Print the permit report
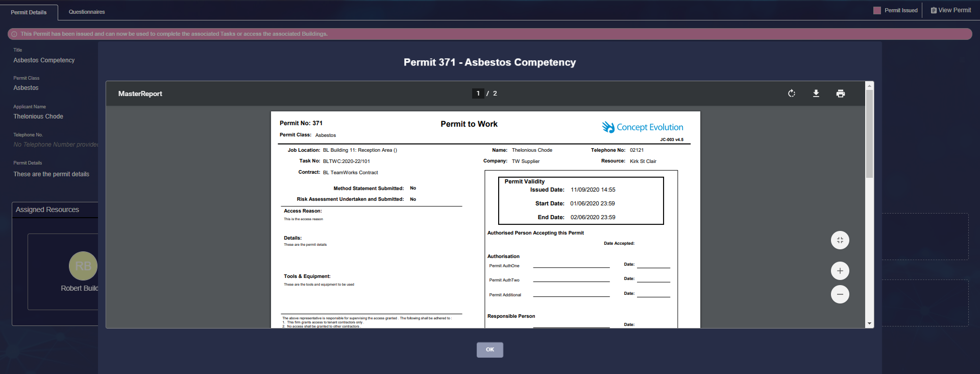The height and width of the screenshot is (374, 980). pos(840,93)
